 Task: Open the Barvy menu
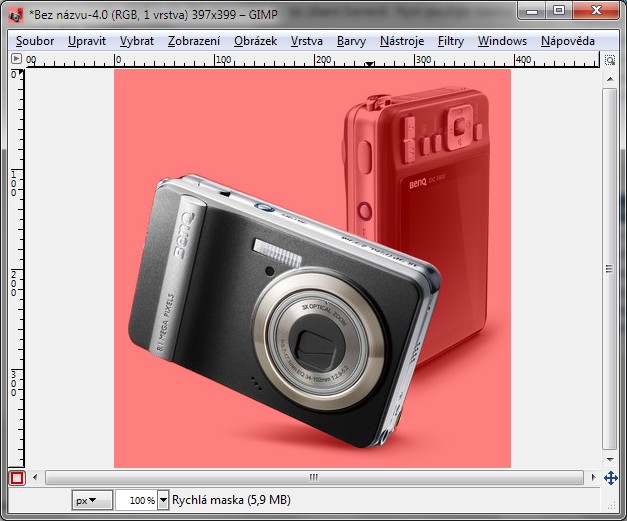click(351, 41)
